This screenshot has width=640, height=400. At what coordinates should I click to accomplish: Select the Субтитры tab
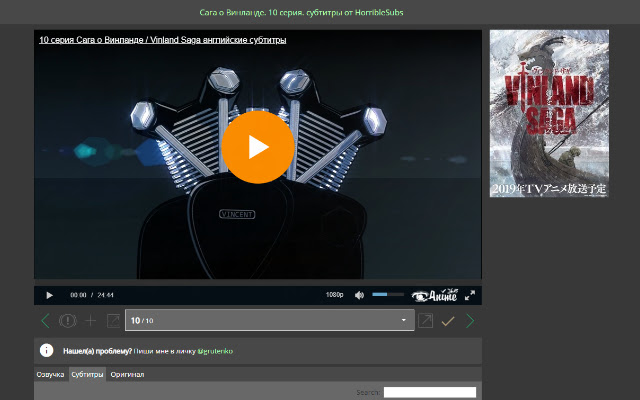(87, 374)
